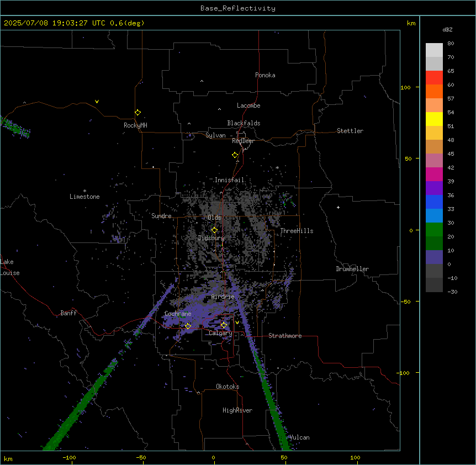Click the Airdrie city label

(x=223, y=297)
